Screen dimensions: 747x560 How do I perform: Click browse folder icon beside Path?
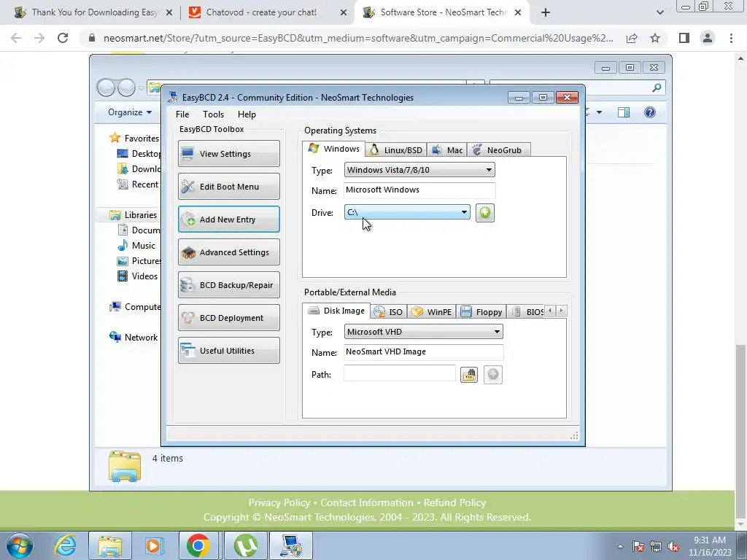469,375
